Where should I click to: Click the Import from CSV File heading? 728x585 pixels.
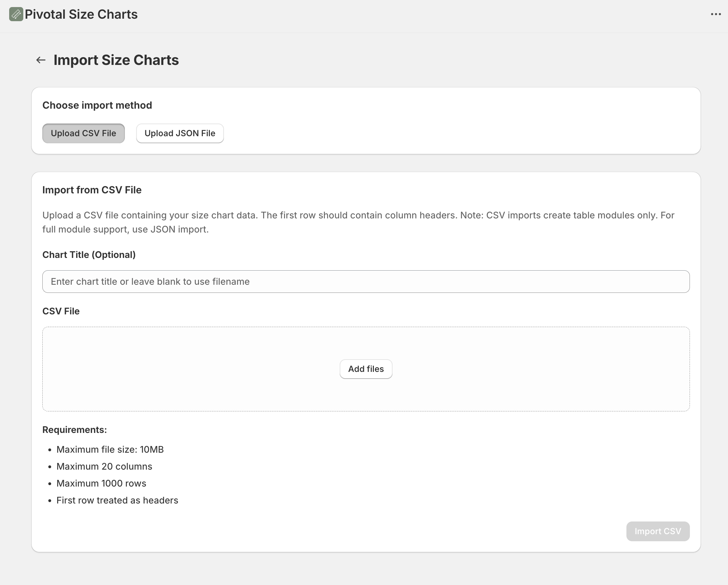tap(92, 190)
